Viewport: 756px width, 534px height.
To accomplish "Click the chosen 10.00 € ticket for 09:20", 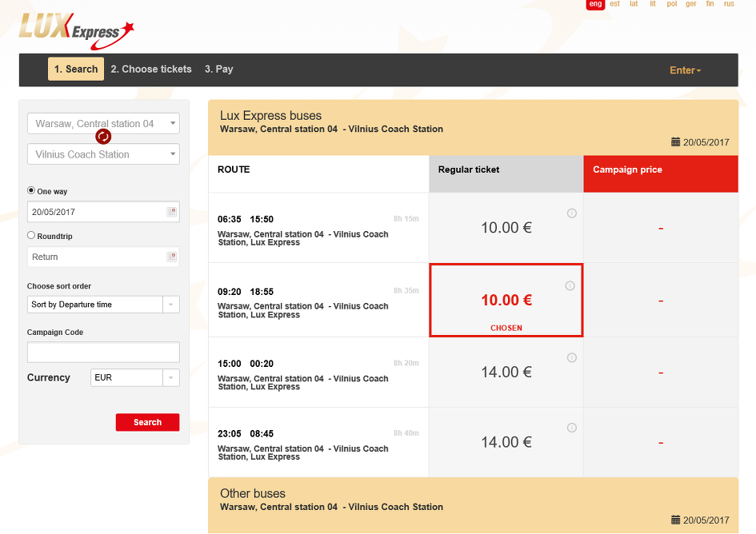I will point(506,300).
